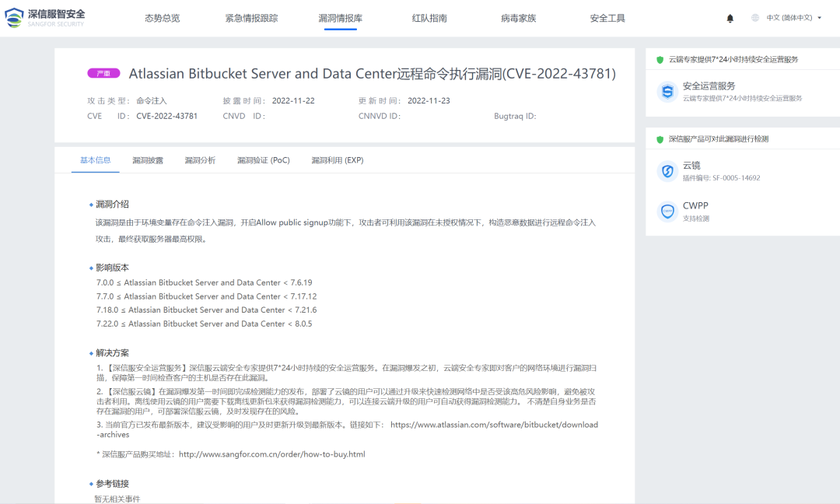The width and height of the screenshot is (840, 504).
Task: Open the sangfor.com.cn how-to-buy link
Action: tap(272, 454)
